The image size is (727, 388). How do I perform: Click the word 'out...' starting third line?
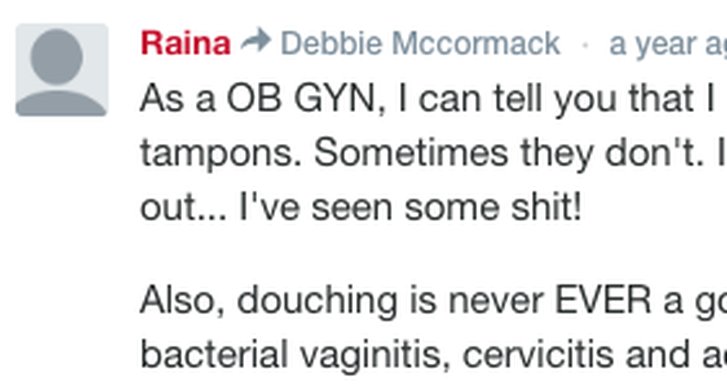184,208
